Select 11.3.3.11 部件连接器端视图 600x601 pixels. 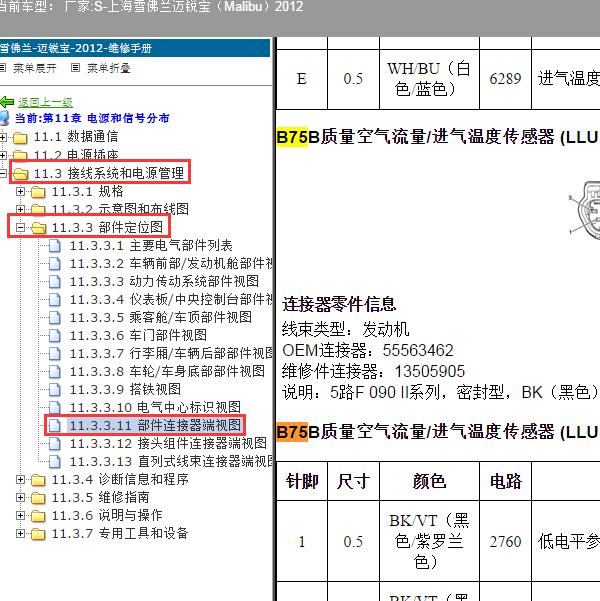(x=155, y=425)
